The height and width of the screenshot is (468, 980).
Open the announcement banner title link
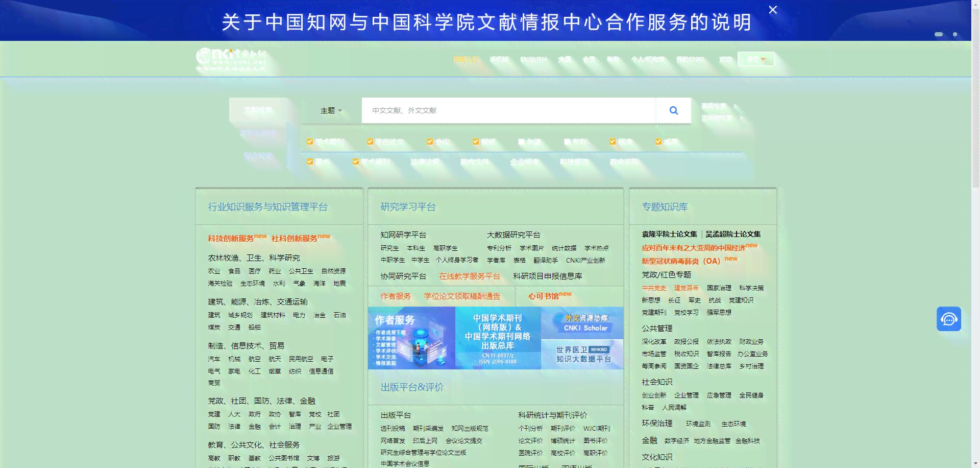pos(487,22)
